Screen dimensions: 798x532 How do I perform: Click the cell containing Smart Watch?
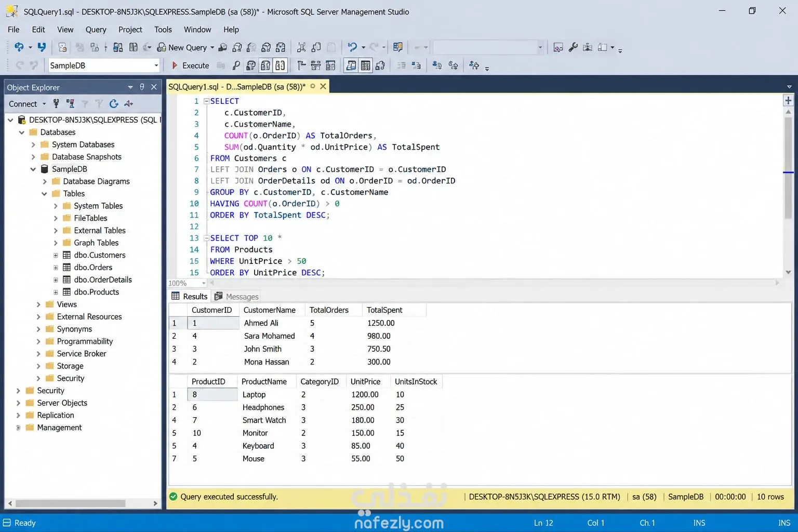click(x=267, y=420)
